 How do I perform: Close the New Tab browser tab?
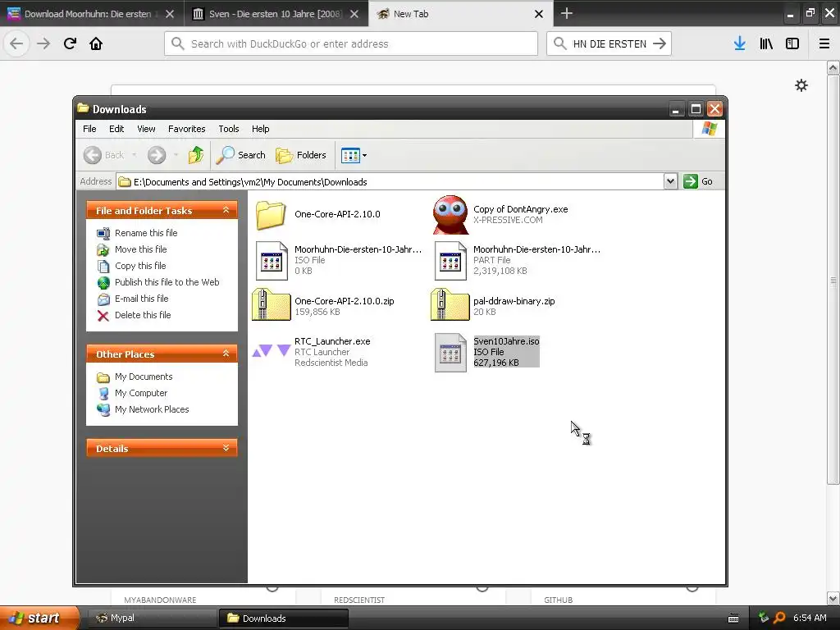click(x=539, y=14)
